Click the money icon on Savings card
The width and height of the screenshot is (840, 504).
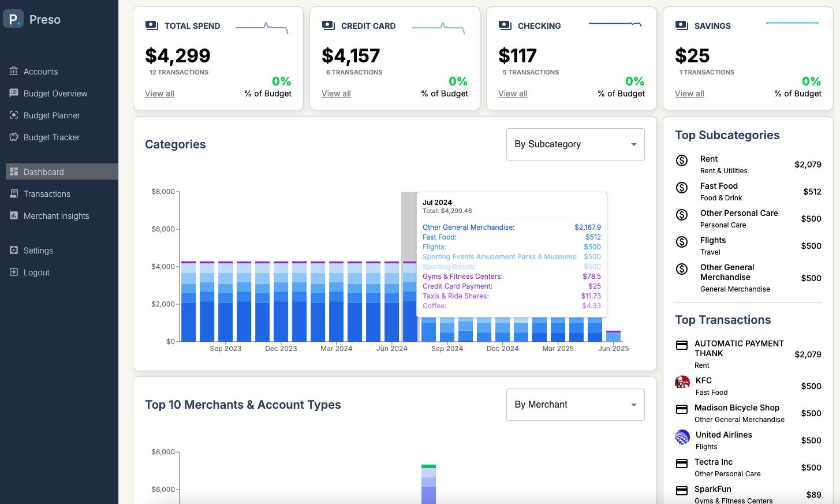pos(682,25)
